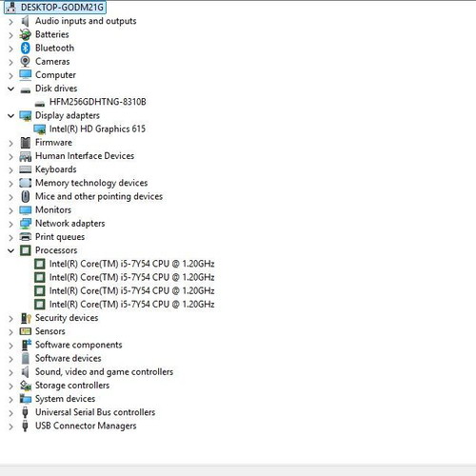
Task: Select the HFM256GDHTNG-8310B disk drive
Action: pyautogui.click(x=98, y=102)
